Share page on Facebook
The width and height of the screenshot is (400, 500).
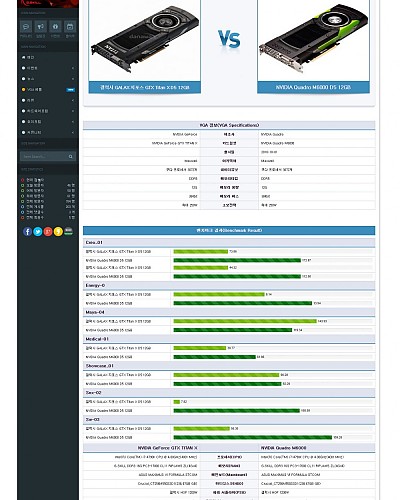pos(28,231)
